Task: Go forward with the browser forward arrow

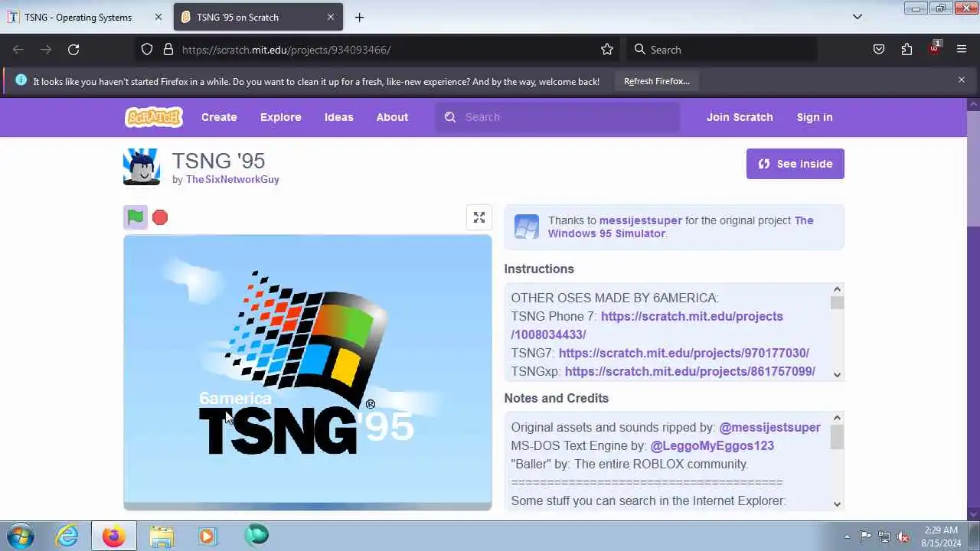Action: pos(46,50)
